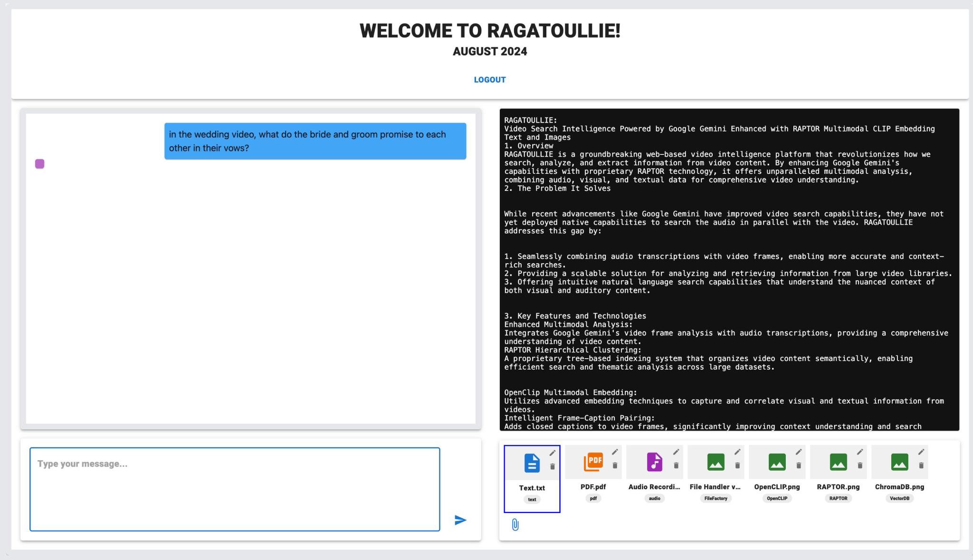
Task: Delete the Audio Recording file via trash icon
Action: click(x=676, y=465)
